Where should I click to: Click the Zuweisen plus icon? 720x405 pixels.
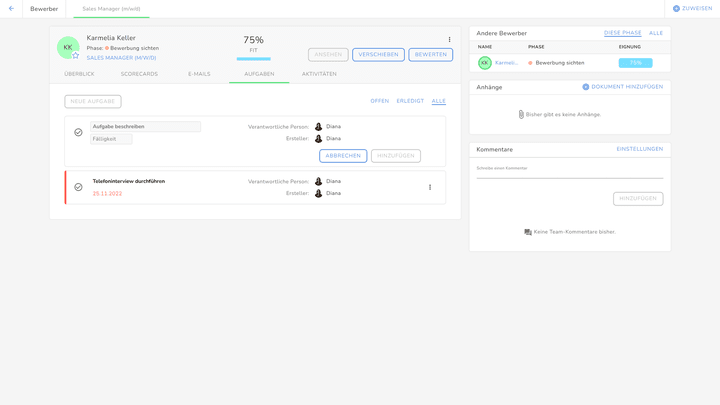pyautogui.click(x=676, y=8)
